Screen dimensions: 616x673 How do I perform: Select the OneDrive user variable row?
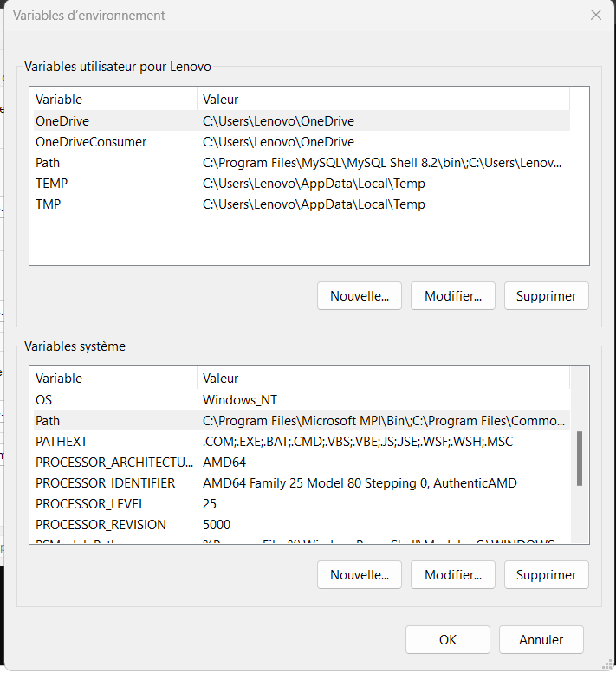click(x=62, y=121)
